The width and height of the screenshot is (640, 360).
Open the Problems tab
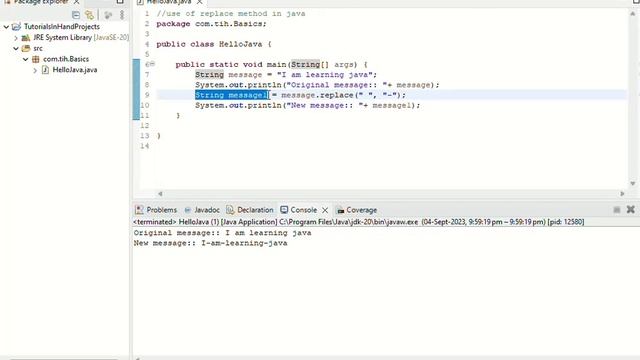tap(162, 210)
